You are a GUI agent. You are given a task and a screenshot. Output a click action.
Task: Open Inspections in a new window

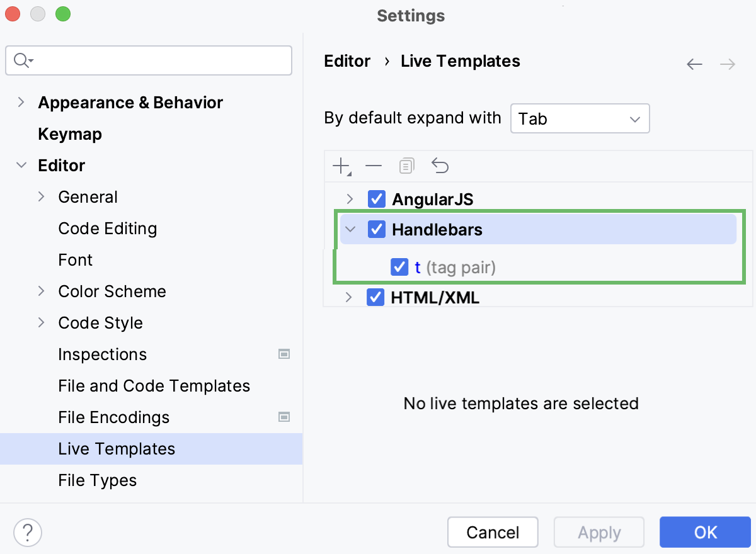(284, 354)
